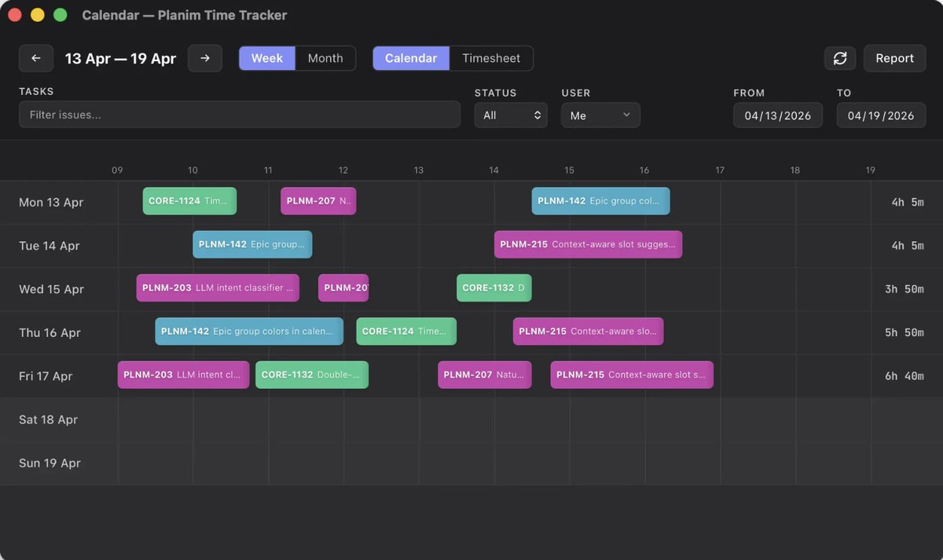
Task: Select the Timesheet tab
Action: point(491,58)
